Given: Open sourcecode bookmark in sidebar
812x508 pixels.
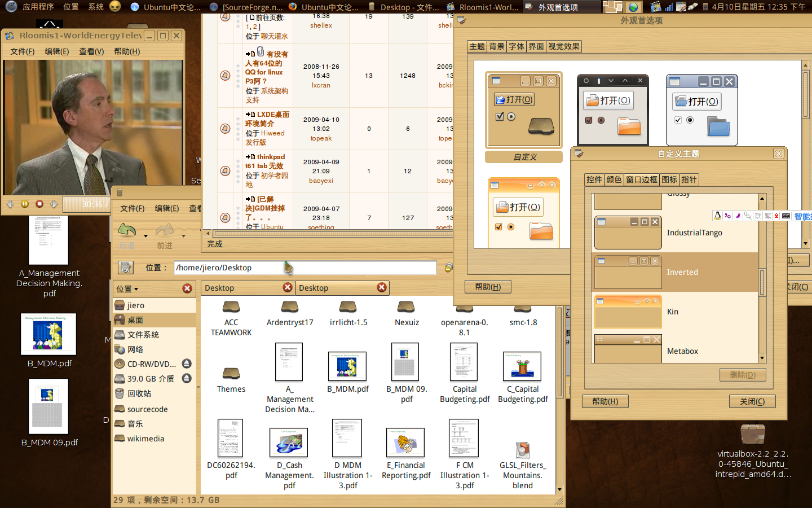Looking at the screenshot, I should 155,409.
